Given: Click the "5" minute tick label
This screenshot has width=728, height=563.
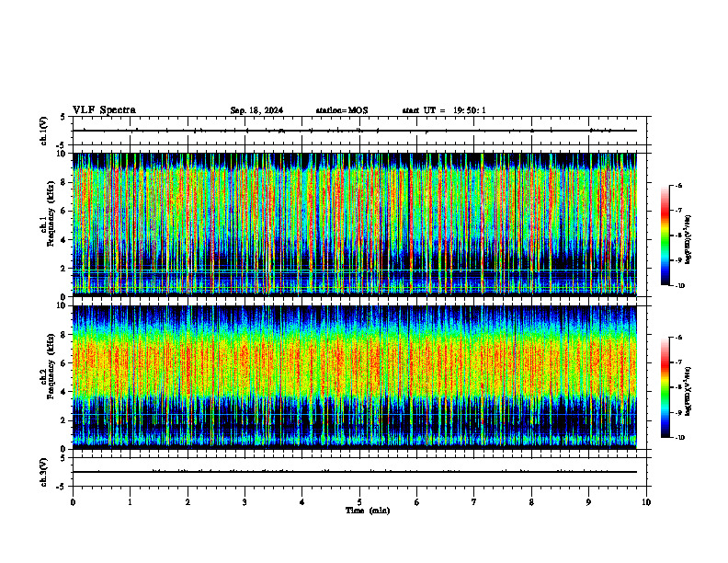Looking at the screenshot, I should [359, 502].
